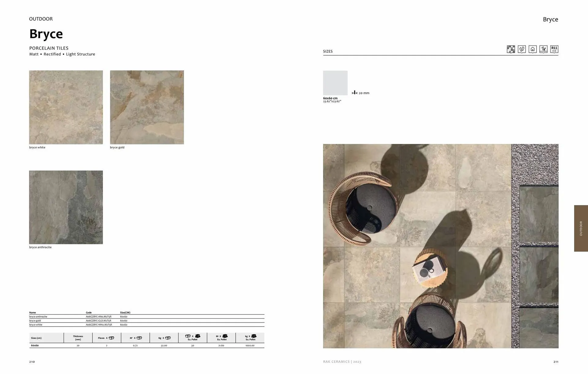Click the footprints foot-traffic icon
This screenshot has width=588, height=374.
click(x=522, y=49)
